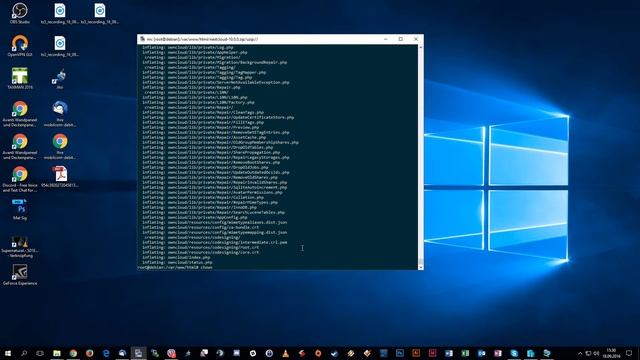Viewport: 640px width, 360px height.
Task: Click the codesigning/root.crt line in the terminal
Action: pos(200,247)
